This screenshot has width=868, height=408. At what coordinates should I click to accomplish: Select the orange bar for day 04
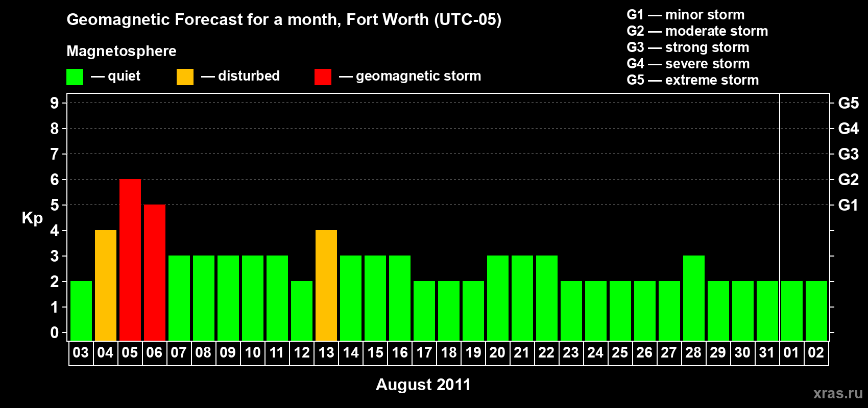(106, 285)
